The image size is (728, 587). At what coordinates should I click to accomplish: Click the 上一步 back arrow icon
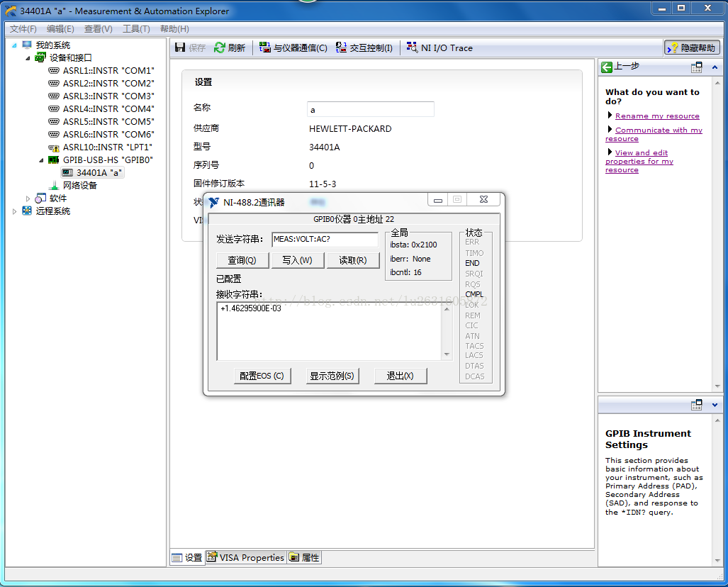pyautogui.click(x=606, y=67)
